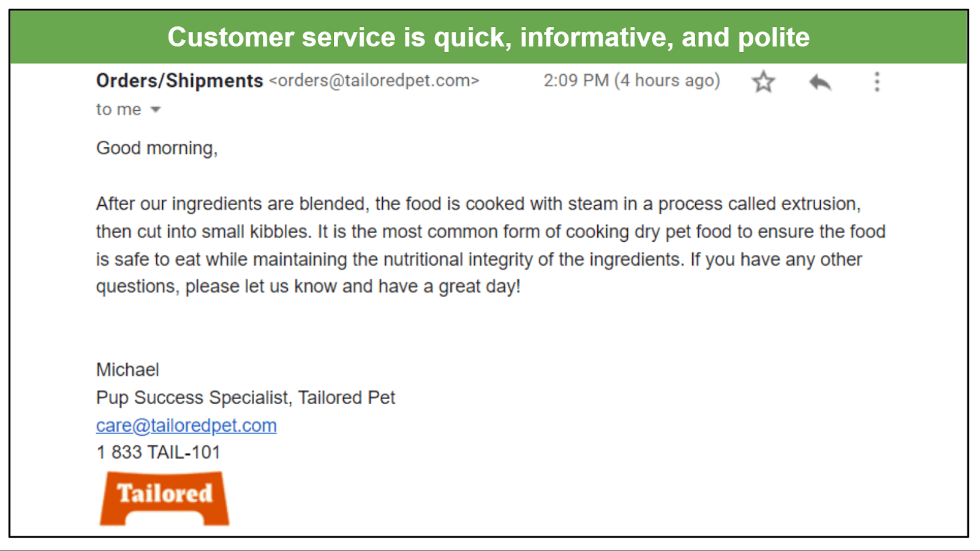Open the care@tailoredpet.com email link

(x=186, y=425)
